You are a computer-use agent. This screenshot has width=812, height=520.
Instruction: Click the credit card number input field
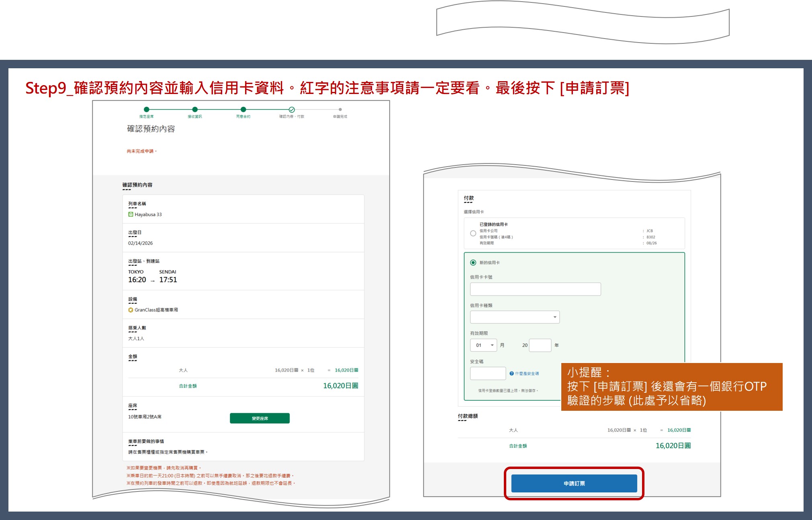535,289
